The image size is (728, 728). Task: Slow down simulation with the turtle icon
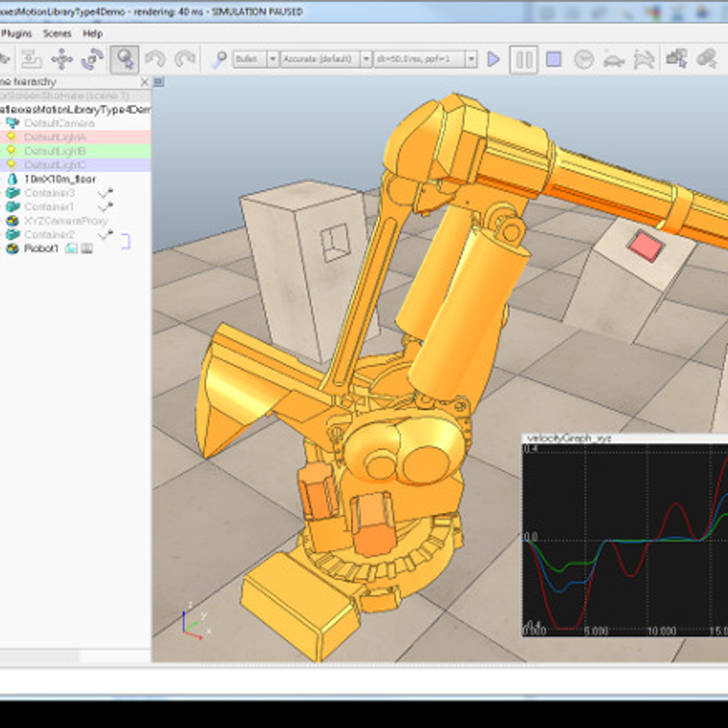click(613, 59)
